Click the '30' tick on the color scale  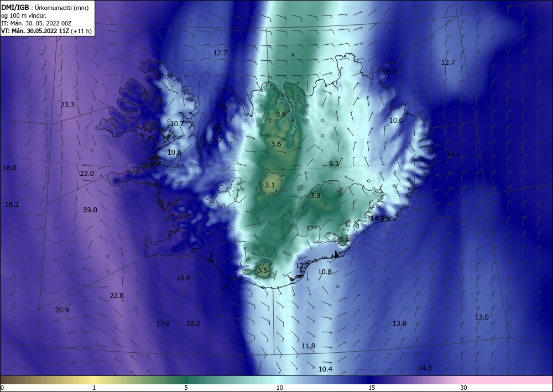click(464, 388)
